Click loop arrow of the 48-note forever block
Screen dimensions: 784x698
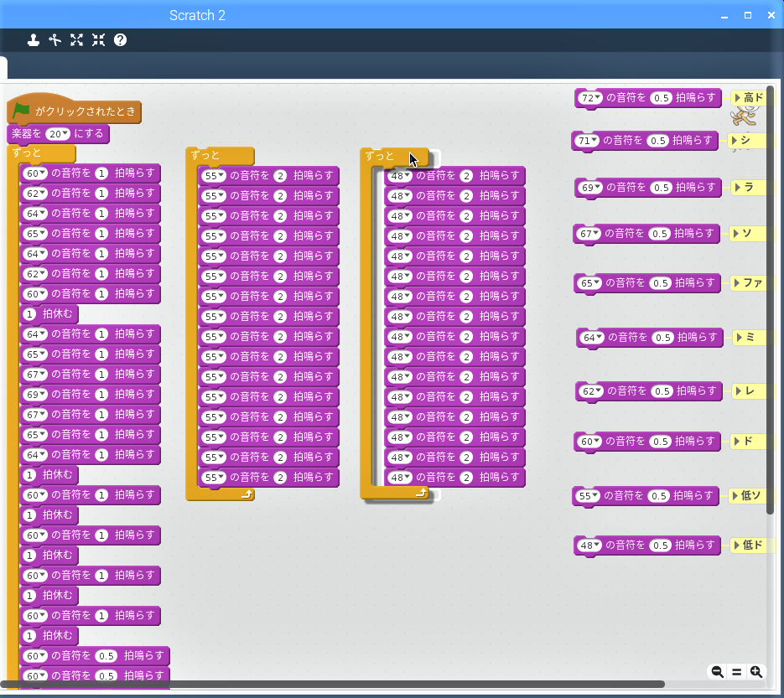pos(422,494)
